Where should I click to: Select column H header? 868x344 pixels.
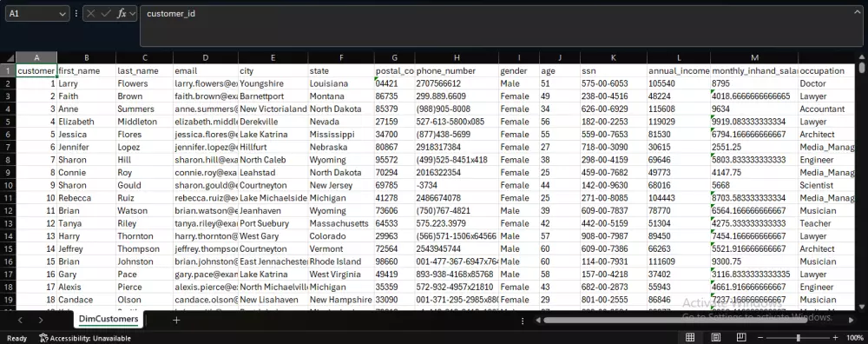(x=457, y=57)
